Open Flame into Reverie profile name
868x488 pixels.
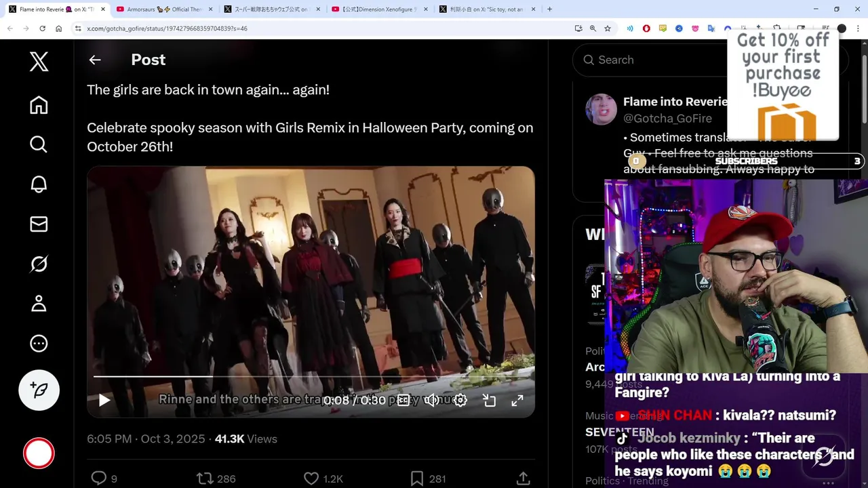[x=675, y=102]
